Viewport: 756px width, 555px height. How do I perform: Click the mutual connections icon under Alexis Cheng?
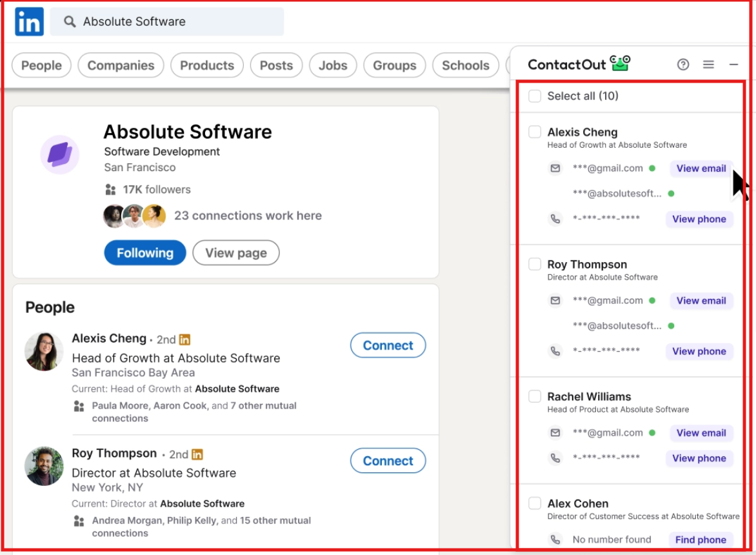pyautogui.click(x=79, y=405)
